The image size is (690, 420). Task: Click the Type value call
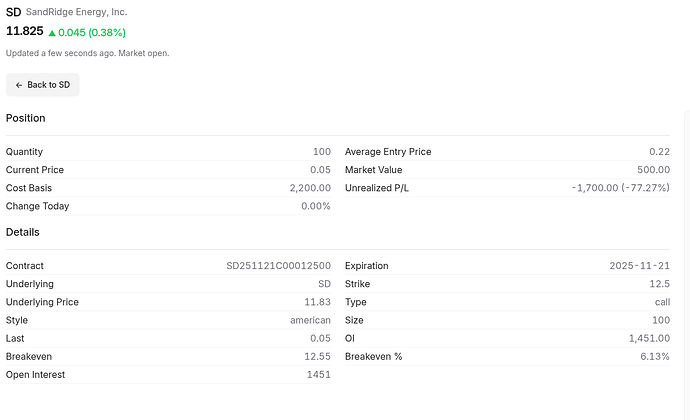[662, 302]
